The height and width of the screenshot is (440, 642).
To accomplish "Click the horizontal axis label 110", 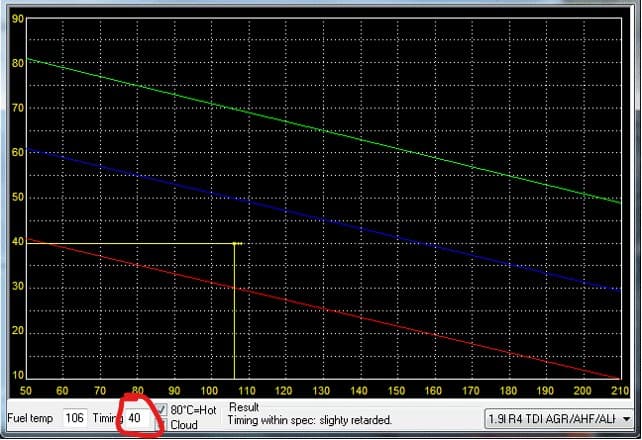I will (x=246, y=390).
